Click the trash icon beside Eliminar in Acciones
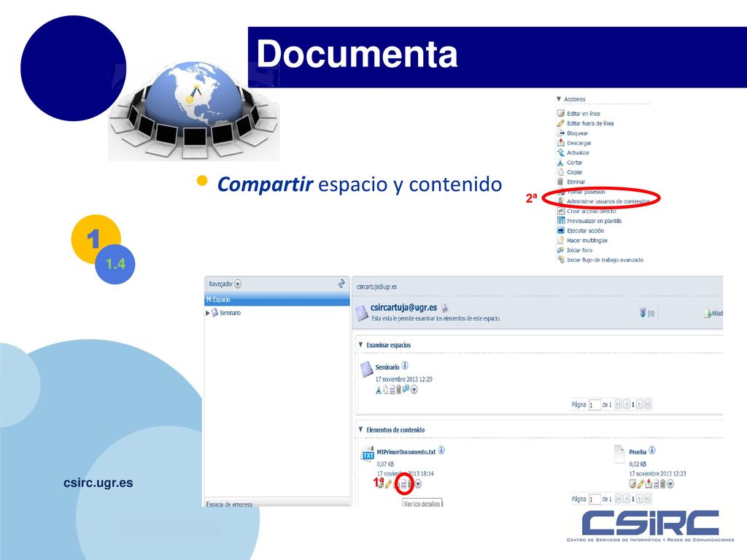This screenshot has width=747, height=560. tap(561, 182)
